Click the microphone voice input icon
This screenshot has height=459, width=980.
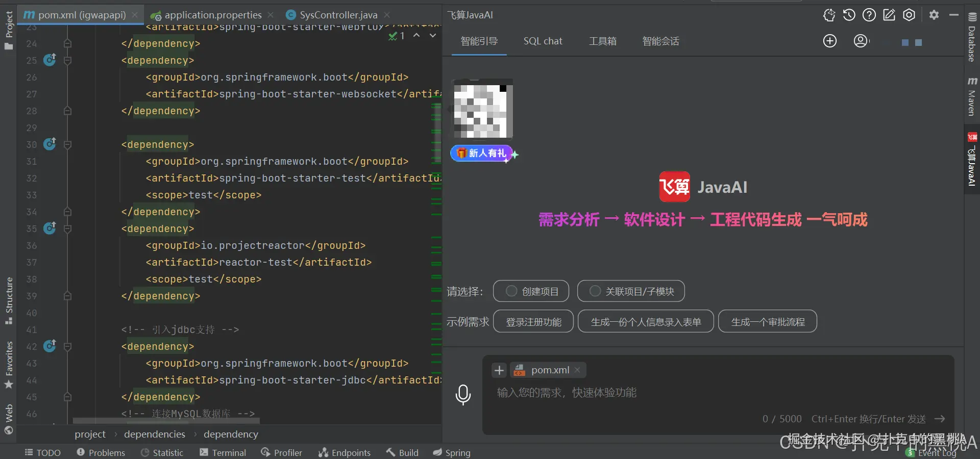click(x=463, y=395)
